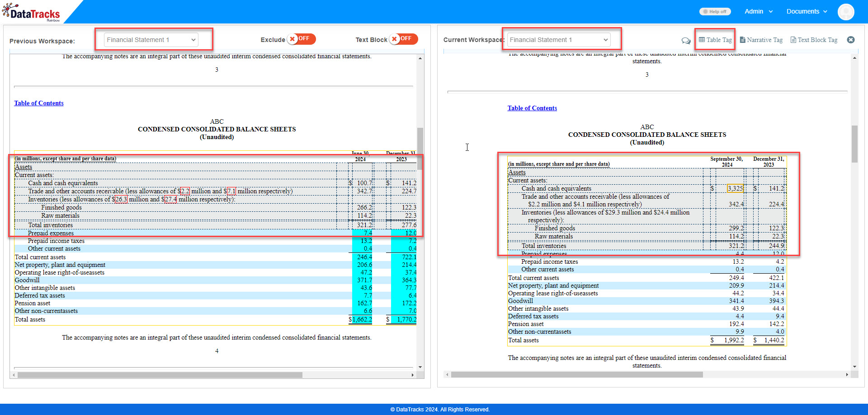868x415 pixels.
Task: Click Net property, plant and equipment in previous workspace
Action: [60, 265]
